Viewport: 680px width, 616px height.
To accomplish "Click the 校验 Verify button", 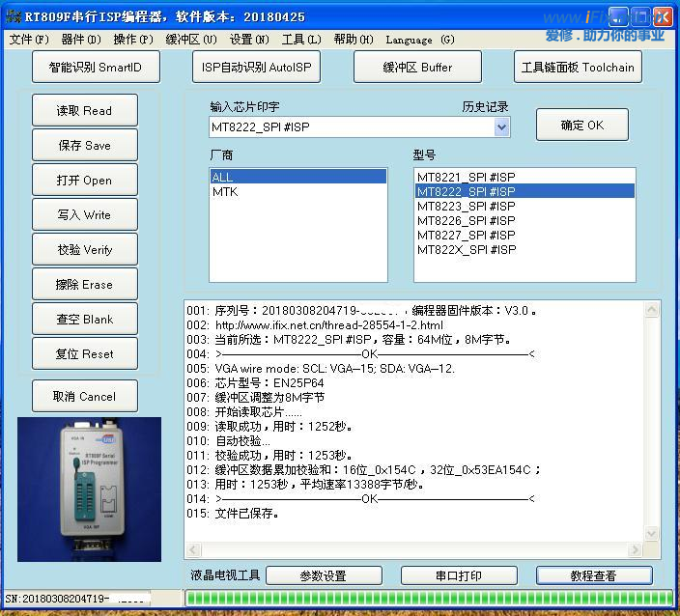I will pyautogui.click(x=85, y=249).
